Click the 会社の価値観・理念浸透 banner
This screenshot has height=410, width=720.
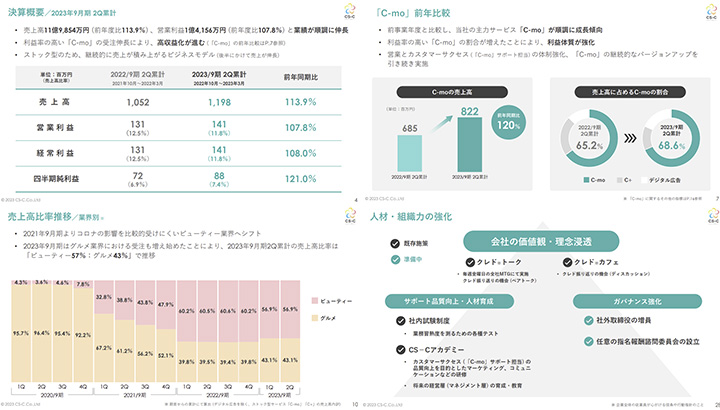[x=541, y=242]
